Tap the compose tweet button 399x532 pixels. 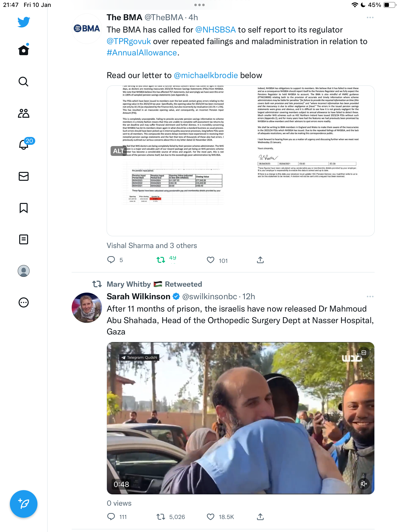coord(24,504)
